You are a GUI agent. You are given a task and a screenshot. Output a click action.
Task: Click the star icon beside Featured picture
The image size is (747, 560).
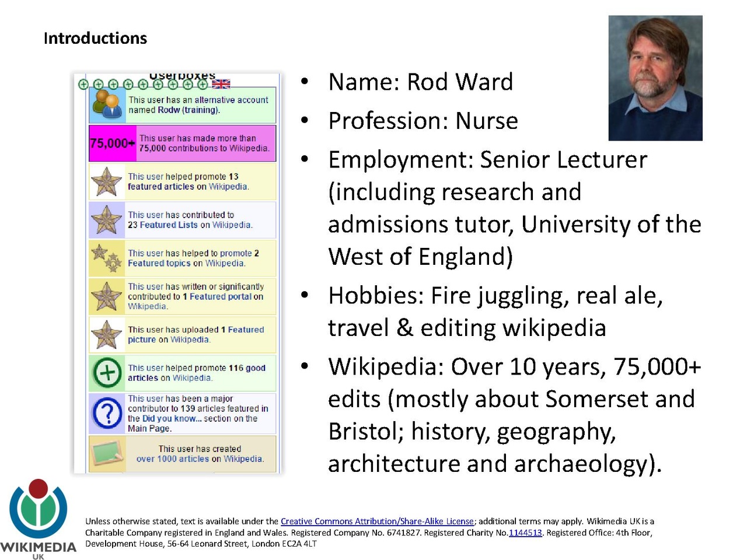point(106,334)
